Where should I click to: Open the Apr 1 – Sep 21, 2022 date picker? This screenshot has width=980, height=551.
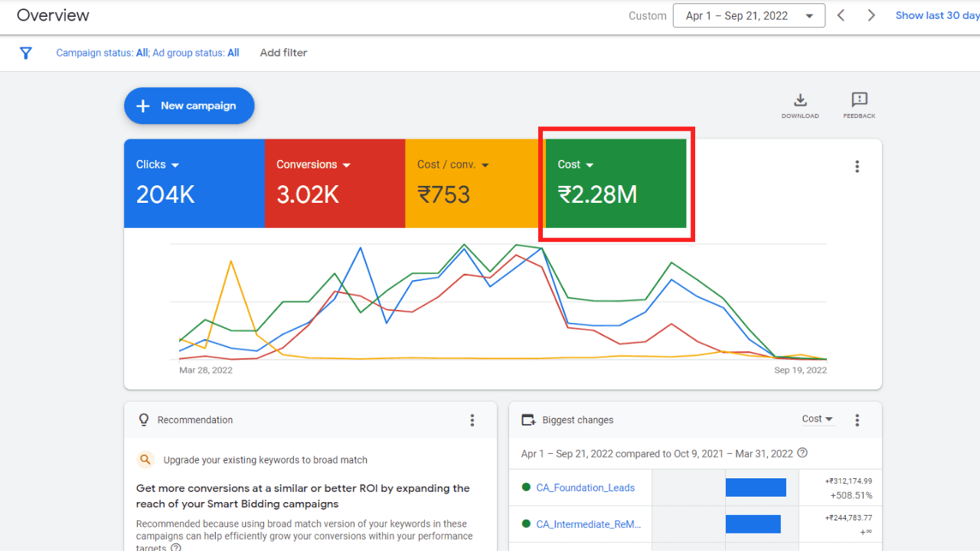pos(749,15)
